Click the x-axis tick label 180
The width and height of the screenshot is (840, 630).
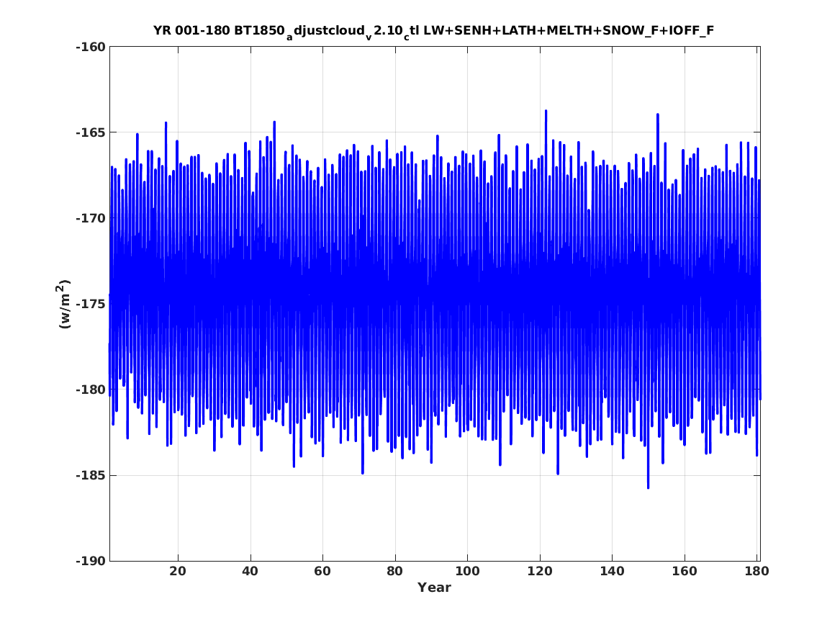(757, 571)
